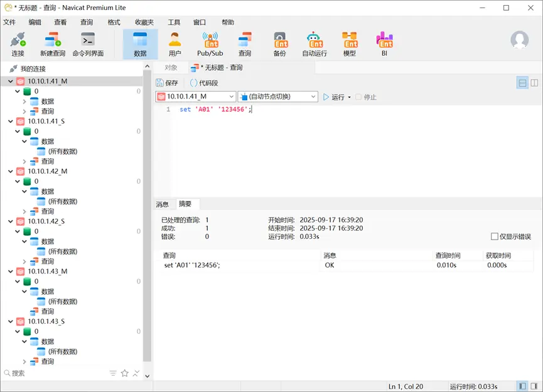Click the 备份 (Backup) toolbar icon
The width and height of the screenshot is (543, 392).
coord(280,44)
